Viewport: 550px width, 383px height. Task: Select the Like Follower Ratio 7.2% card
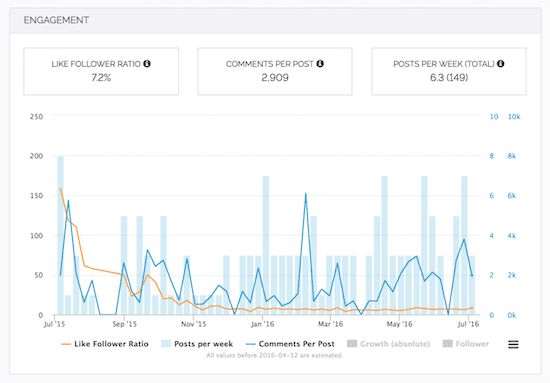[101, 71]
